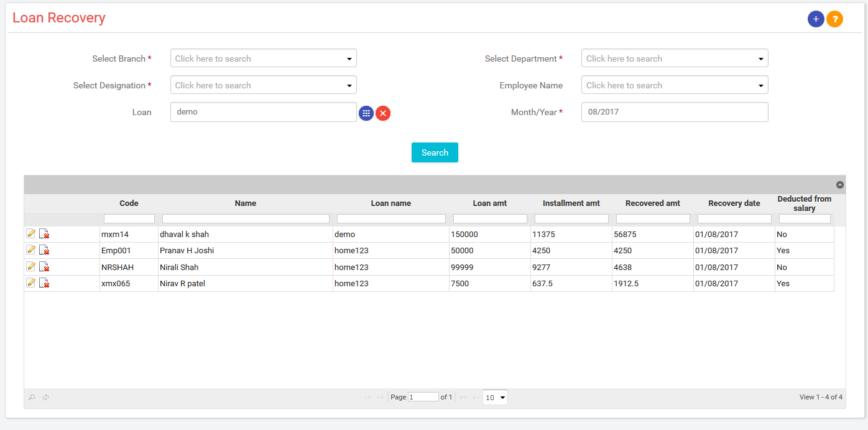Open the Employee Name dropdown
Viewport: 868px width, 430px height.
click(x=675, y=85)
